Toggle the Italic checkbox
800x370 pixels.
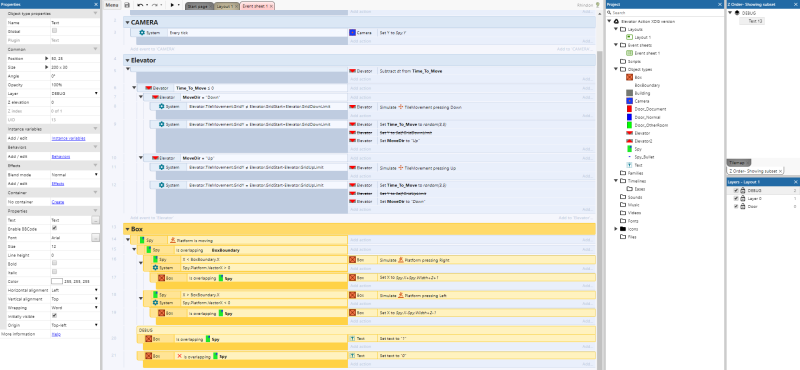coord(55,272)
